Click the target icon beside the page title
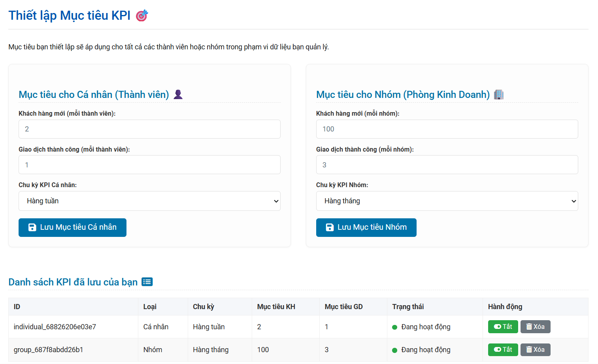The height and width of the screenshot is (364, 598). pos(142,15)
